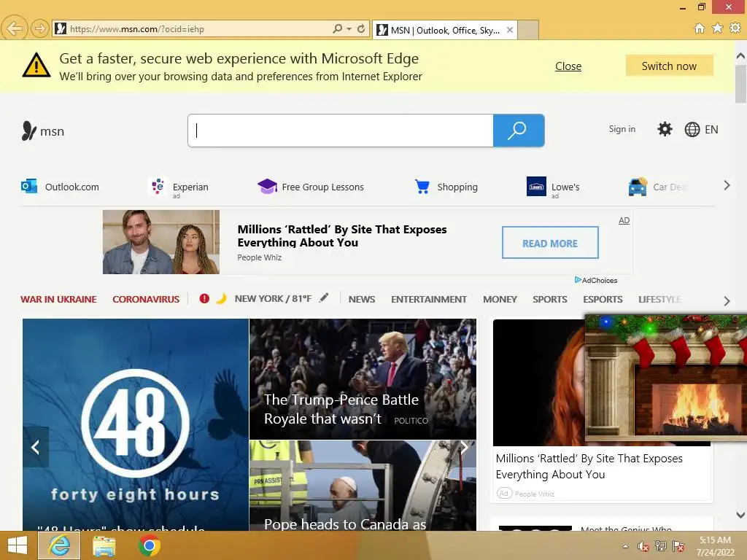Go to the Home page icon
The width and height of the screenshot is (747, 560).
(x=700, y=28)
